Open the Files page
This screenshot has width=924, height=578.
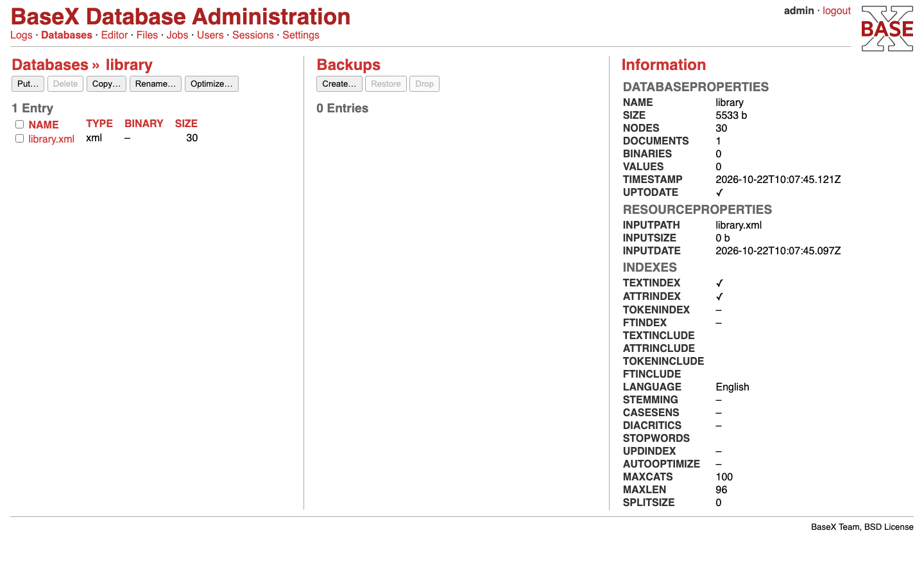click(x=147, y=35)
